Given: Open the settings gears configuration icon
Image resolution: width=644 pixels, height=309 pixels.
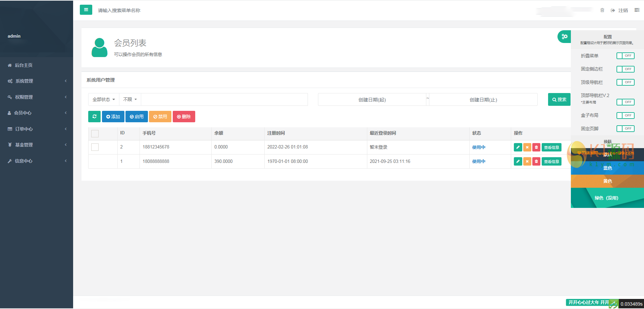Looking at the screenshot, I should pyautogui.click(x=565, y=37).
